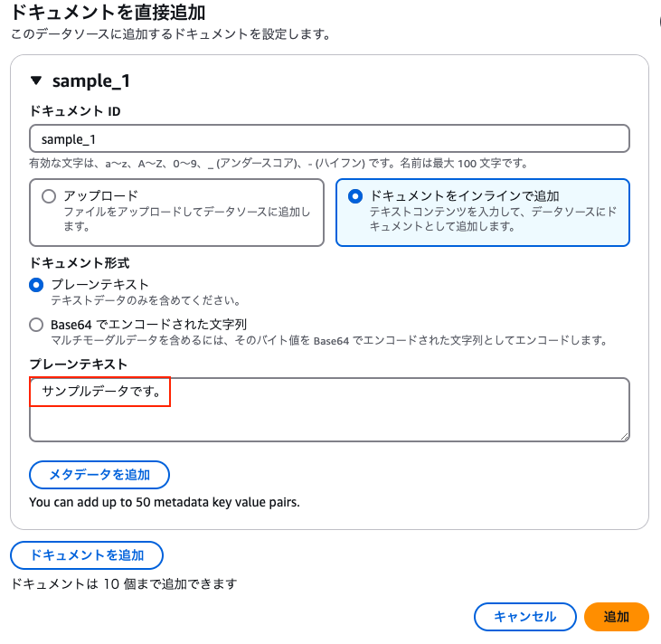Viewport: 661px width, 644px height.
Task: Collapse the sample_1 section triangle
Action: click(36, 80)
